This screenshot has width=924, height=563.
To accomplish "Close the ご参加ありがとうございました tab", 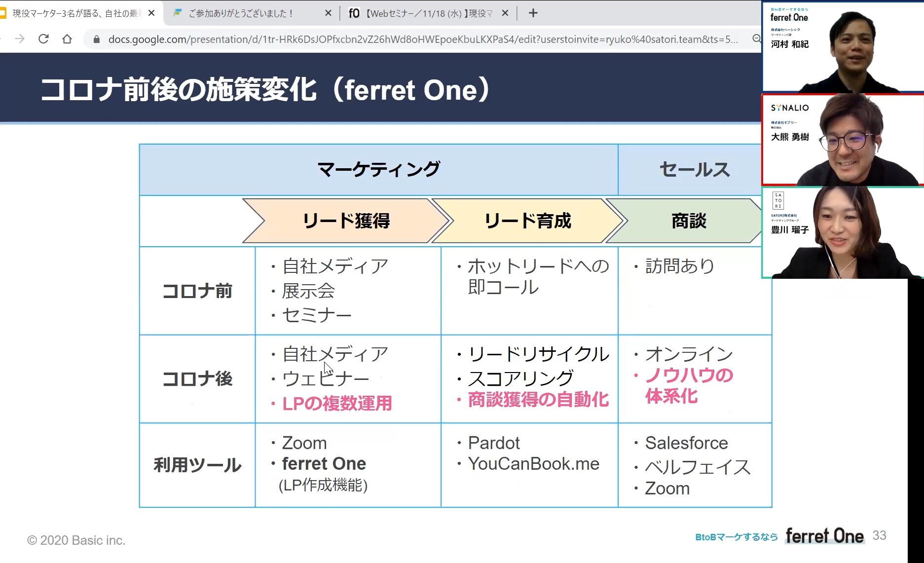I will pyautogui.click(x=328, y=13).
